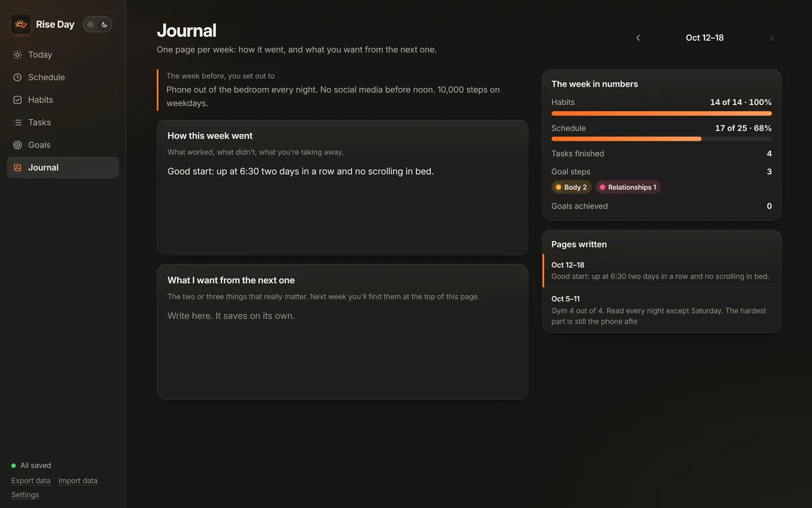Image resolution: width=812 pixels, height=508 pixels.
Task: Click the Journal notebook icon
Action: [18, 167]
